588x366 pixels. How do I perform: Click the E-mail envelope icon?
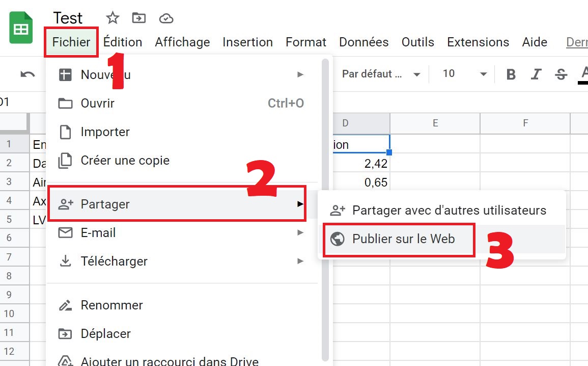65,232
